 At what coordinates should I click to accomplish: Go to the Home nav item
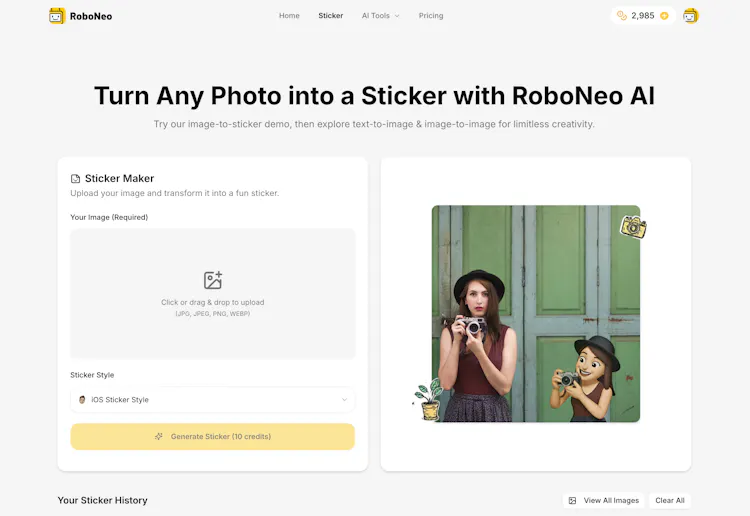click(289, 16)
